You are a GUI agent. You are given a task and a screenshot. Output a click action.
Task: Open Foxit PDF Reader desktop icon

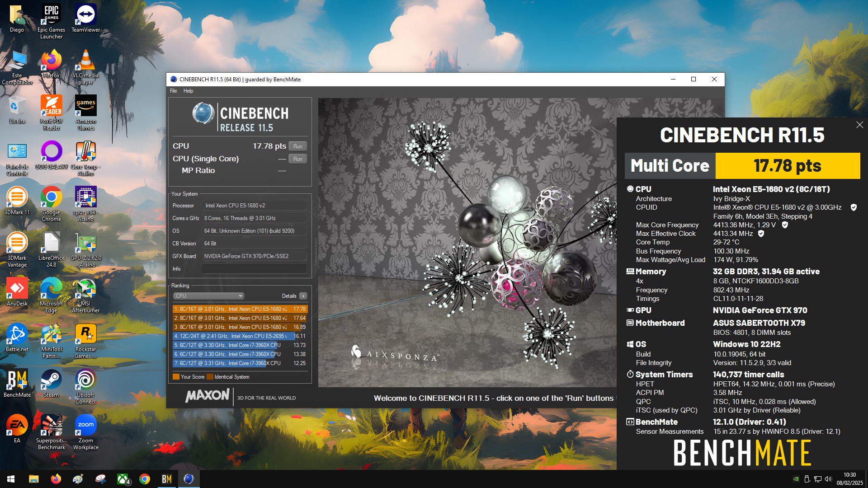tap(51, 113)
